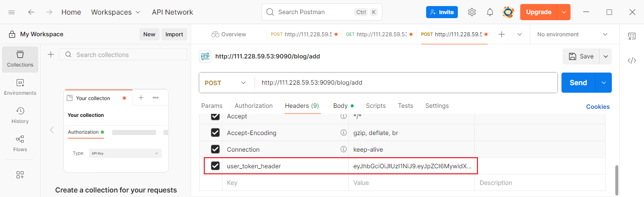The image size is (644, 197).
Task: Open the documentation panel icon
Action: pos(632,36)
